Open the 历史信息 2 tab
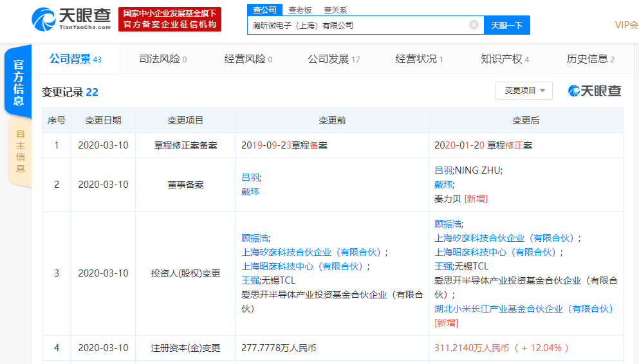 tap(591, 59)
